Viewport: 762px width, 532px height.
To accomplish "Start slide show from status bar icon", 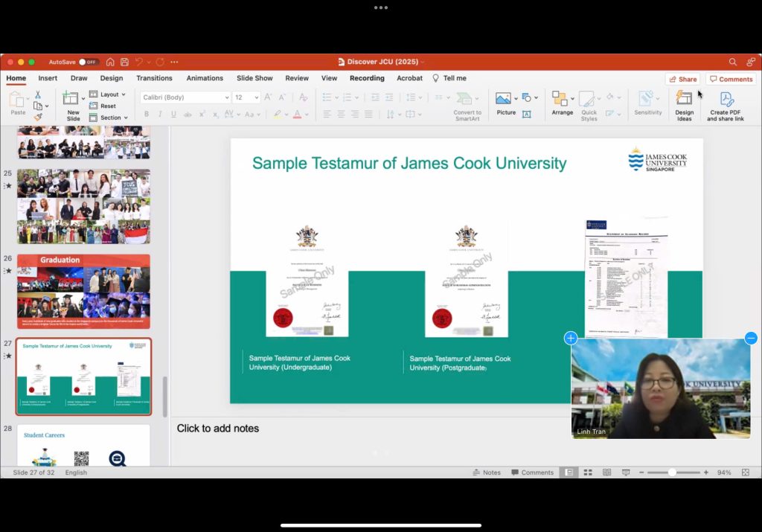I will point(626,472).
